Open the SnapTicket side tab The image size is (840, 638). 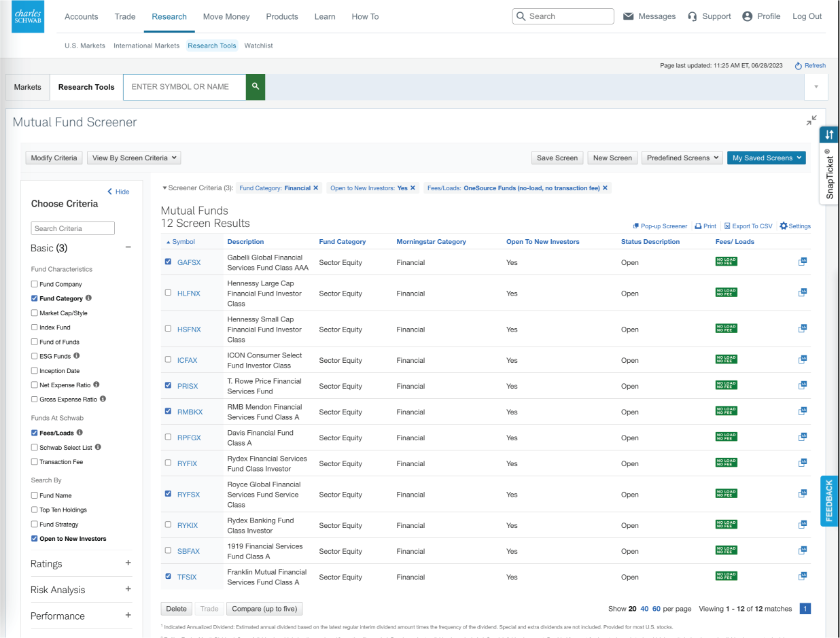point(830,166)
